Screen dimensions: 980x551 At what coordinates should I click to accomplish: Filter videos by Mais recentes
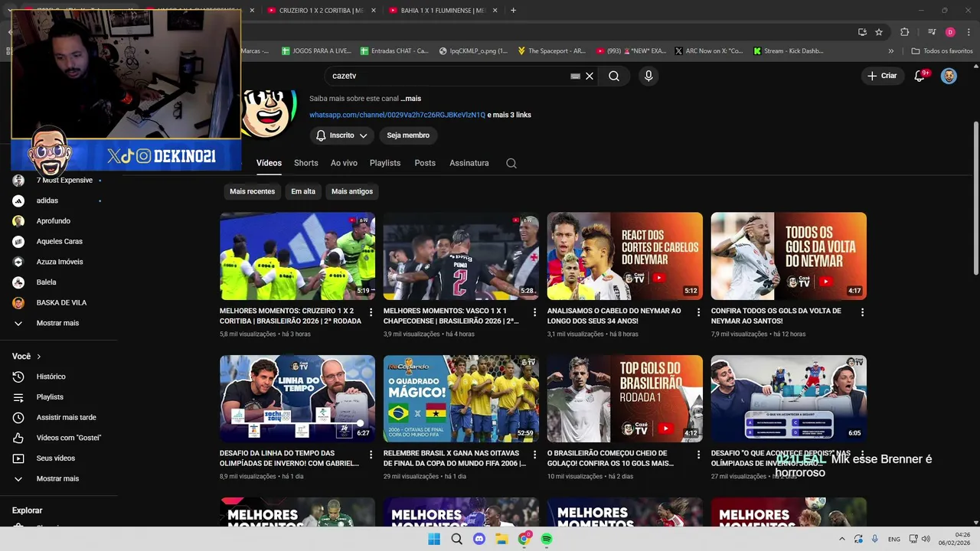(252, 191)
